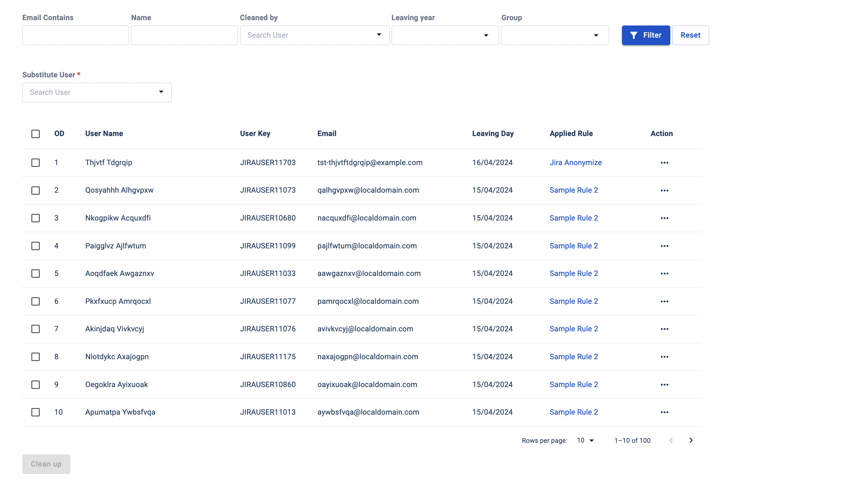This screenshot has height=492, width=868.
Task: Open action menu for Akinjdaq Vivkvcyj row
Action: point(664,329)
